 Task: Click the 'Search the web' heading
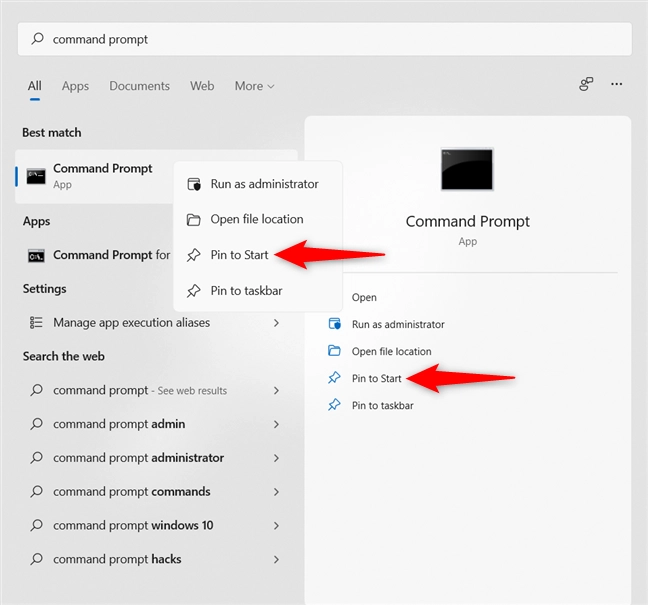tap(64, 356)
